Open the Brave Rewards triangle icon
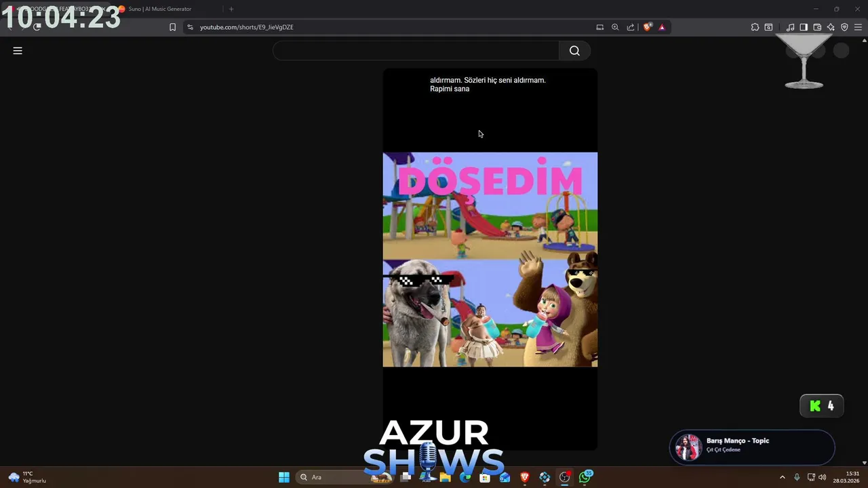 click(662, 27)
